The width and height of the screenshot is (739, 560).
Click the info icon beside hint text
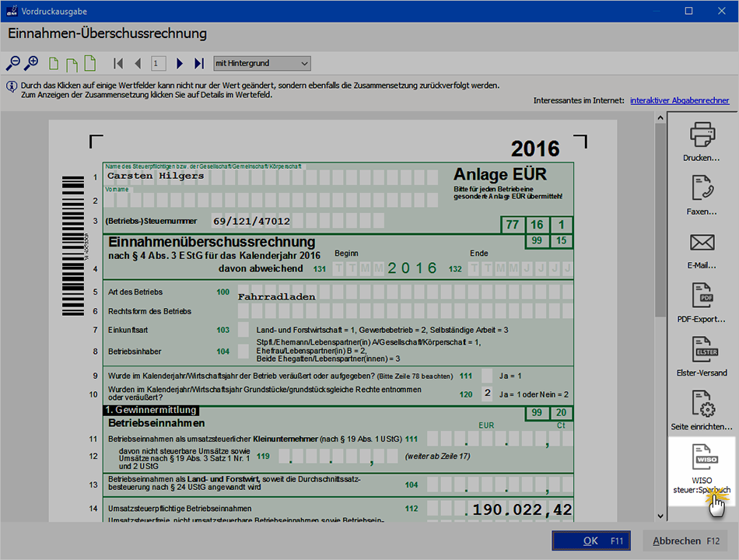(12, 87)
